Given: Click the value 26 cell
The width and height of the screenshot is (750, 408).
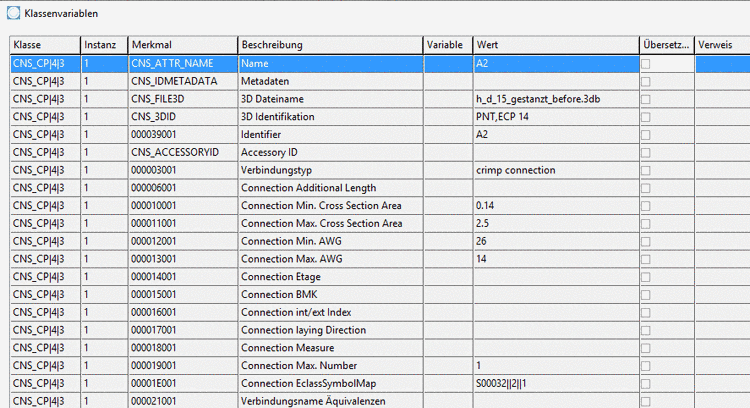Looking at the screenshot, I should [556, 241].
